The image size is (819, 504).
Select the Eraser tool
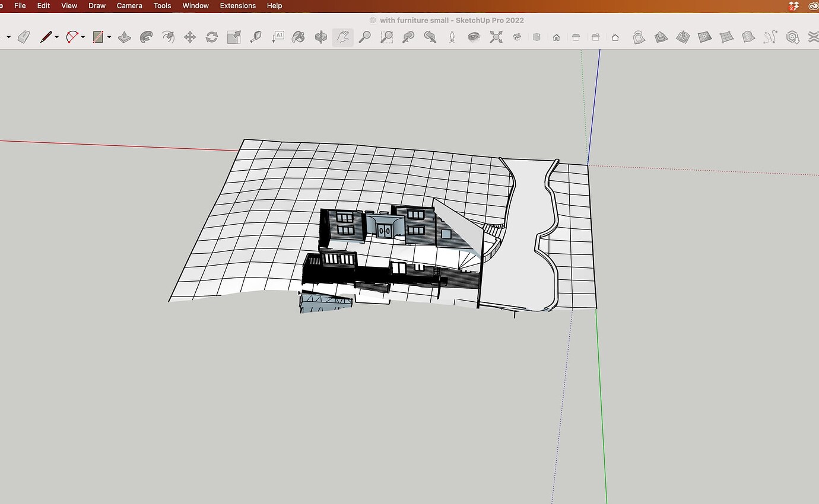pos(24,37)
